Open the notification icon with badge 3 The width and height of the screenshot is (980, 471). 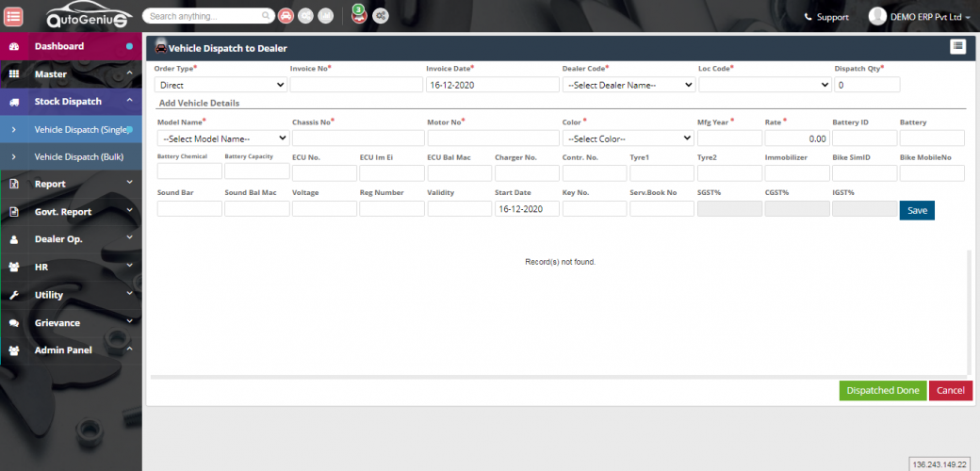(359, 15)
